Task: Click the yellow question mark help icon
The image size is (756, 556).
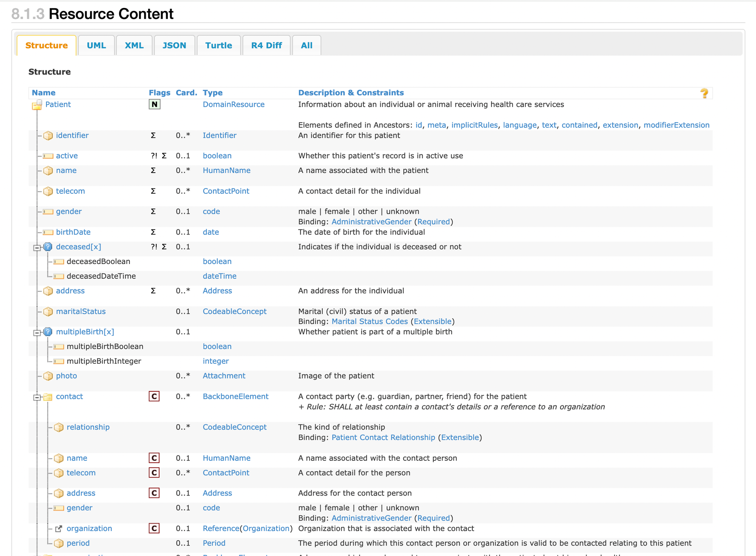Action: pyautogui.click(x=704, y=93)
